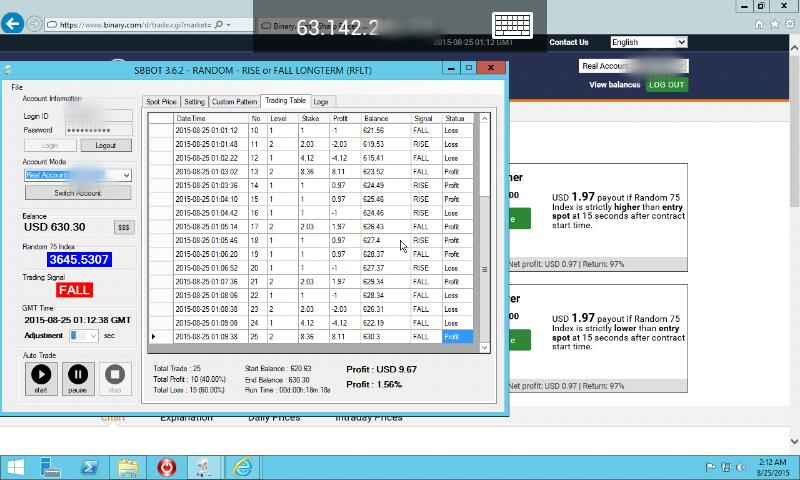
Task: Open browser favorites star icon
Action: click(x=774, y=24)
